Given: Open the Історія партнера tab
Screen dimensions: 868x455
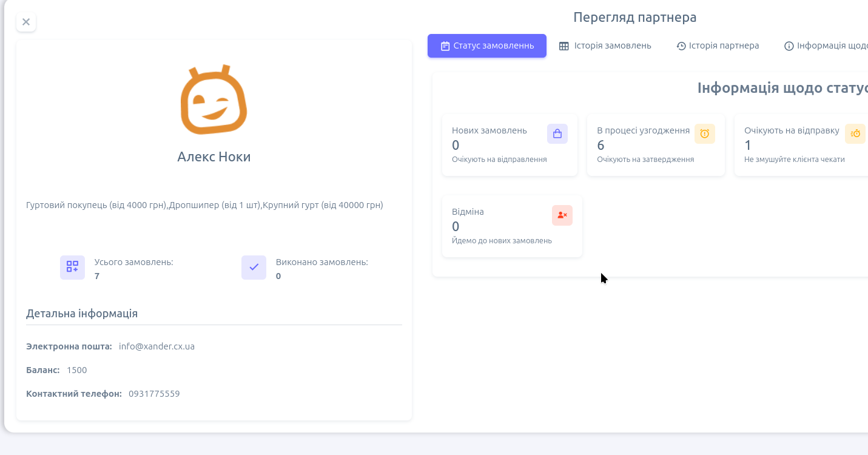Looking at the screenshot, I should click(x=718, y=45).
